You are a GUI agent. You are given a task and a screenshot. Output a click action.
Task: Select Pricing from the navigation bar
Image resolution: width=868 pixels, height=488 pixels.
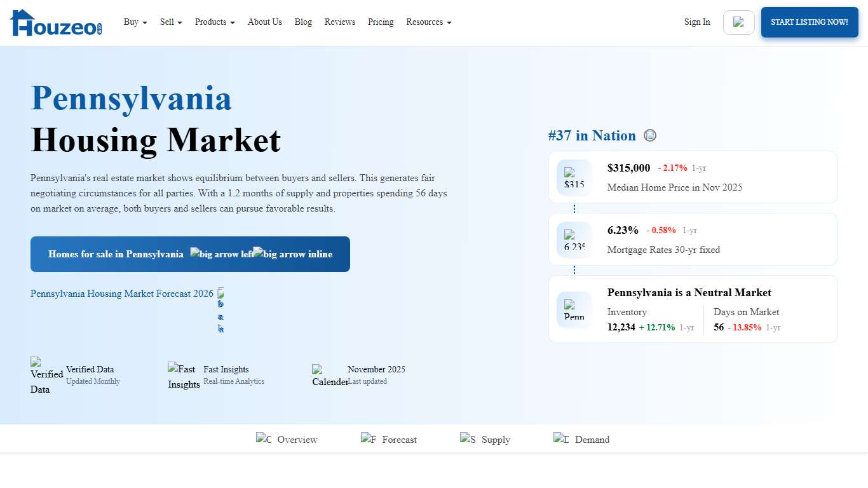[381, 22]
